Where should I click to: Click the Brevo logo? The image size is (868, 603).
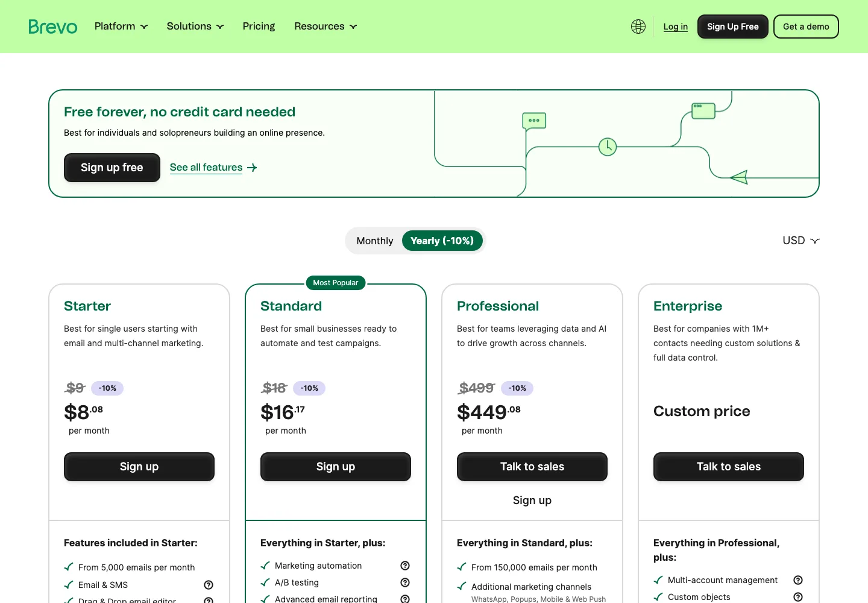click(x=53, y=27)
